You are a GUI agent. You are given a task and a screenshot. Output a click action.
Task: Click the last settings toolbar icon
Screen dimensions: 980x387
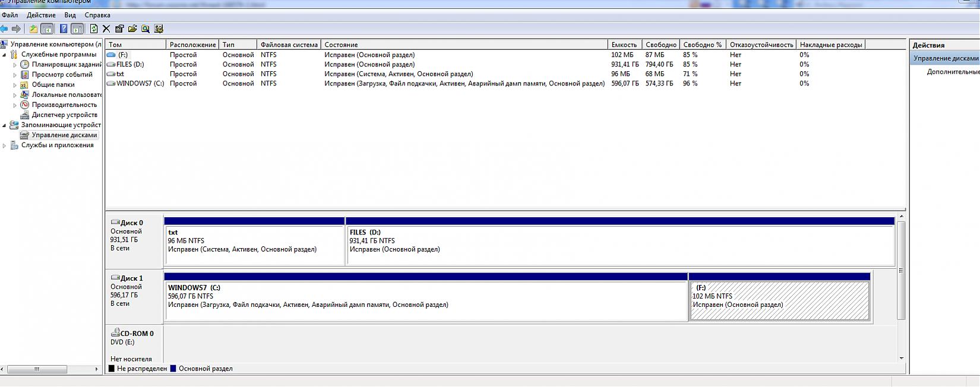pyautogui.click(x=159, y=28)
